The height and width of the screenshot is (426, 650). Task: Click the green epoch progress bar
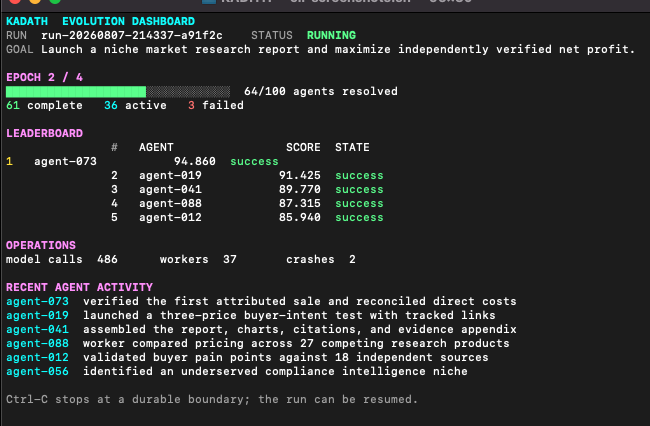click(x=118, y=92)
